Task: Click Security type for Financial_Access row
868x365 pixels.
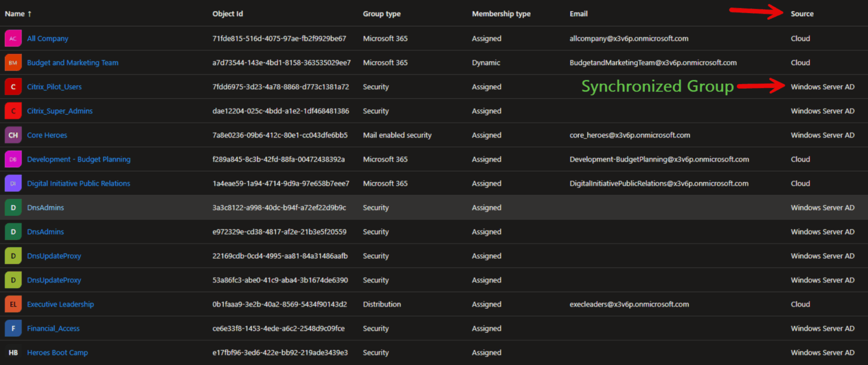Action: click(376, 329)
